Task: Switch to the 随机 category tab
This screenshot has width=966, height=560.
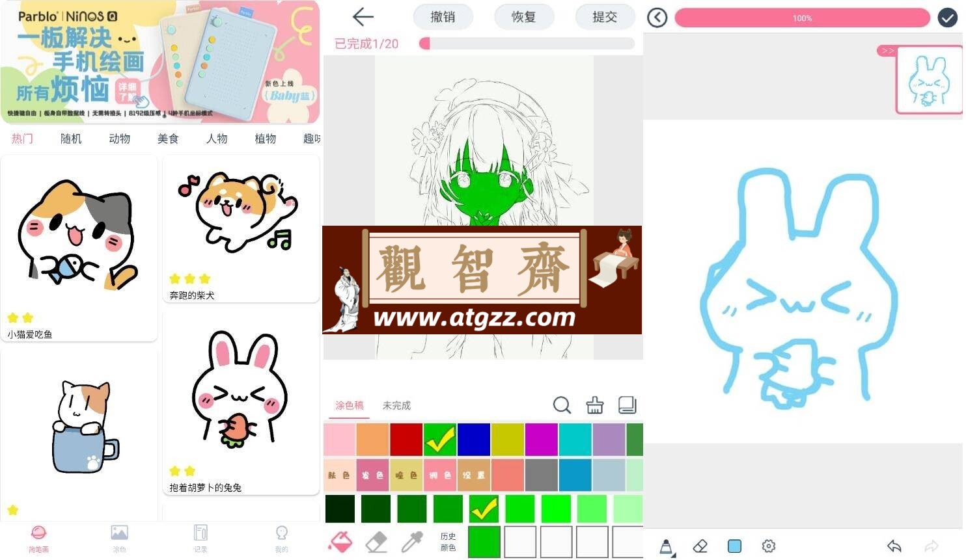Action: point(71,139)
